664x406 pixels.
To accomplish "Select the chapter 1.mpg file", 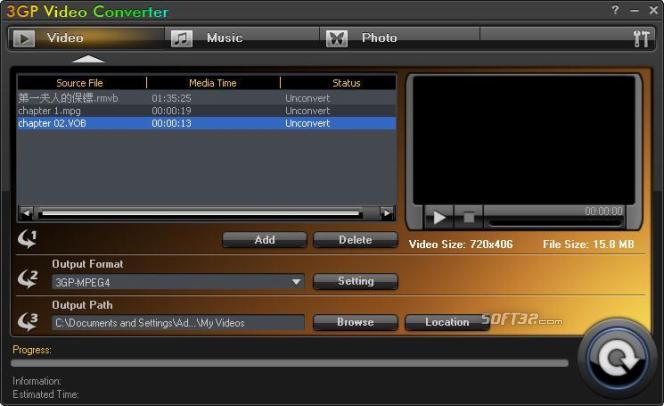I will pos(207,111).
